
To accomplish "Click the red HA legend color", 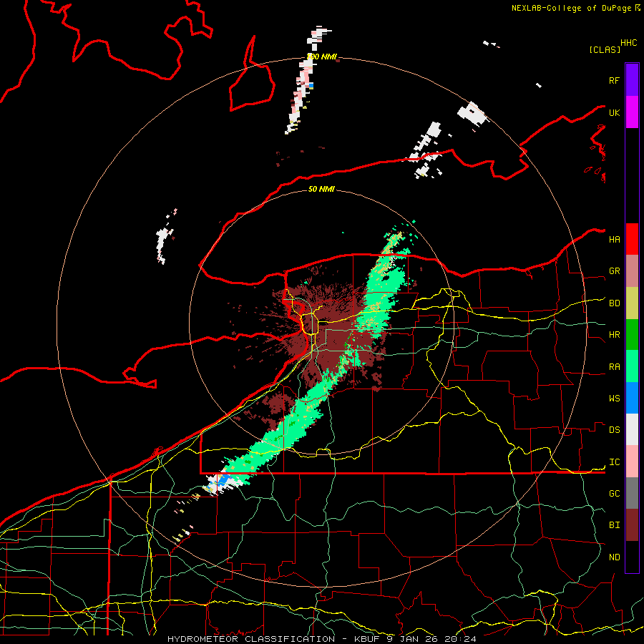I will 632,239.
